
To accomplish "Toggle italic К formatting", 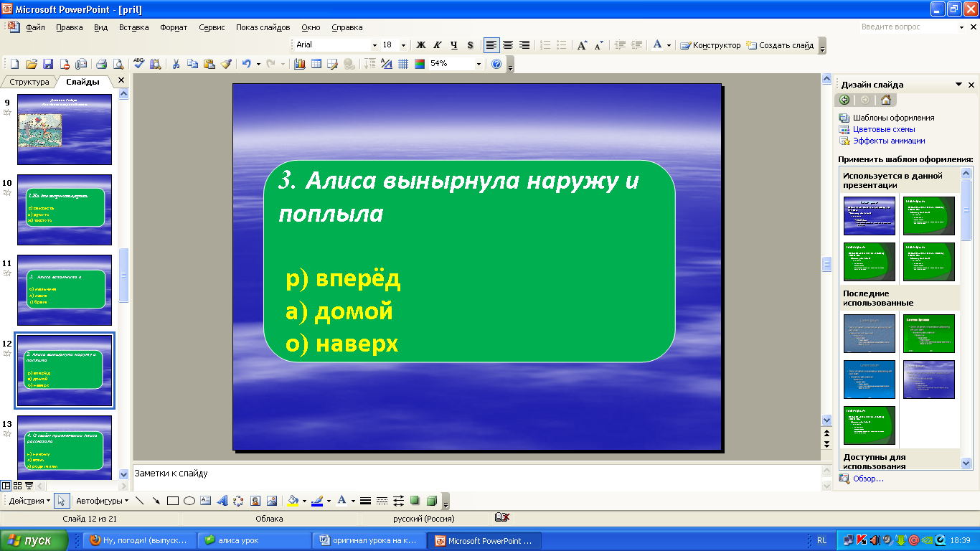I will pyautogui.click(x=437, y=44).
